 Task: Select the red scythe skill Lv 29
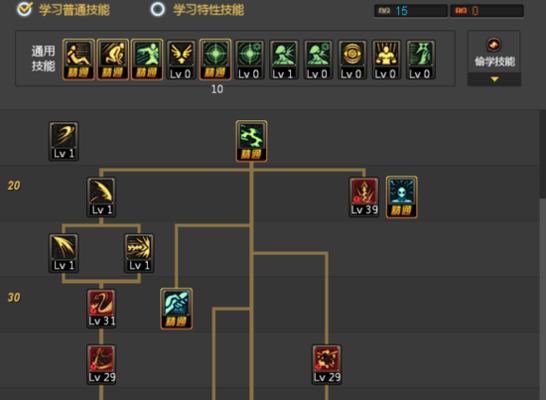pos(101,364)
